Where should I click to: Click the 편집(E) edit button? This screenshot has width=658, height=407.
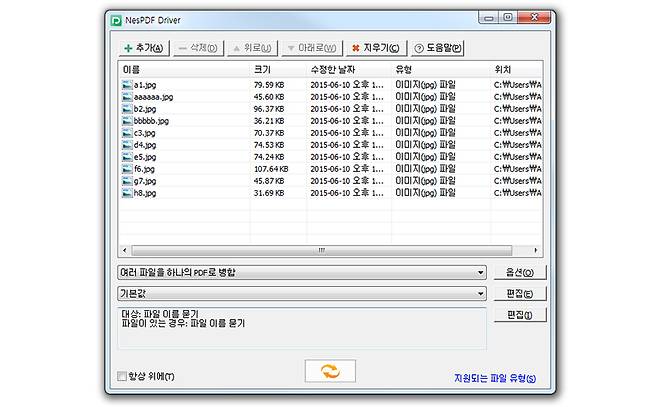click(x=520, y=293)
